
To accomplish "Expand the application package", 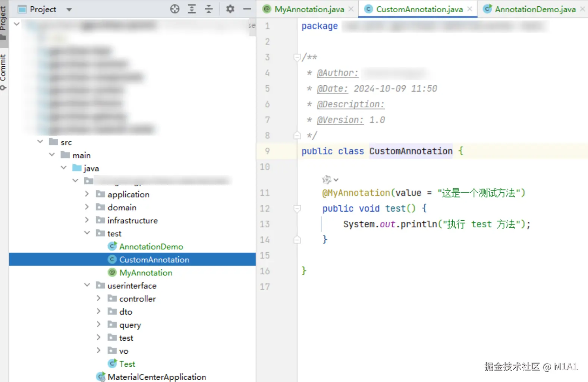I will point(87,194).
